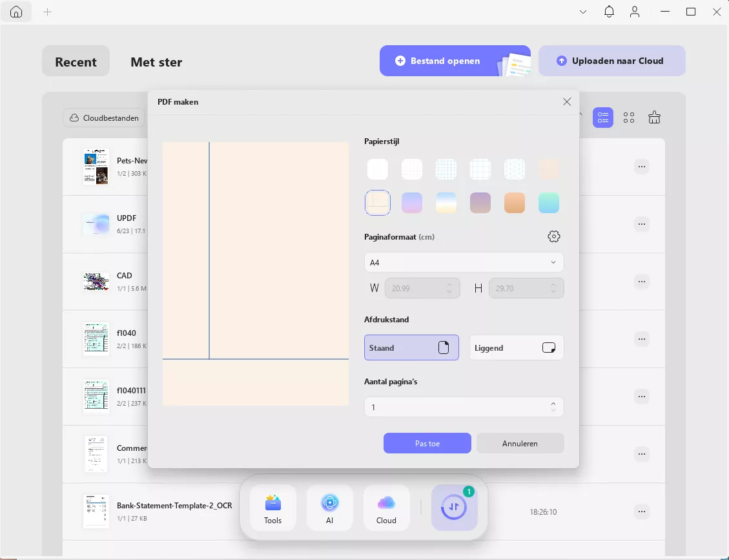
Task: Click the Annuleren button
Action: point(520,443)
